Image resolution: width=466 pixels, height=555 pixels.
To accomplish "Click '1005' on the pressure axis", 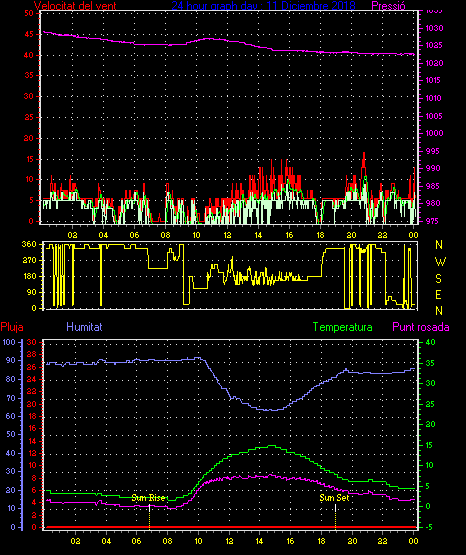I will point(434,116).
